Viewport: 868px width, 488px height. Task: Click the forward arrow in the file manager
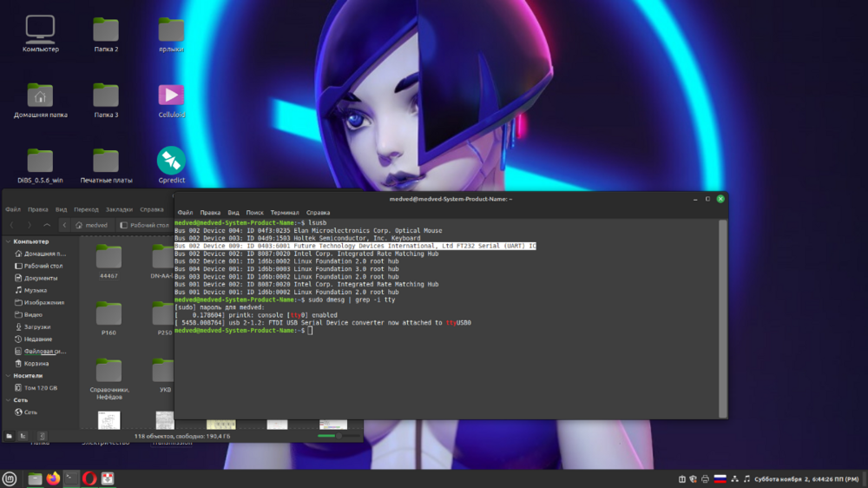[30, 226]
